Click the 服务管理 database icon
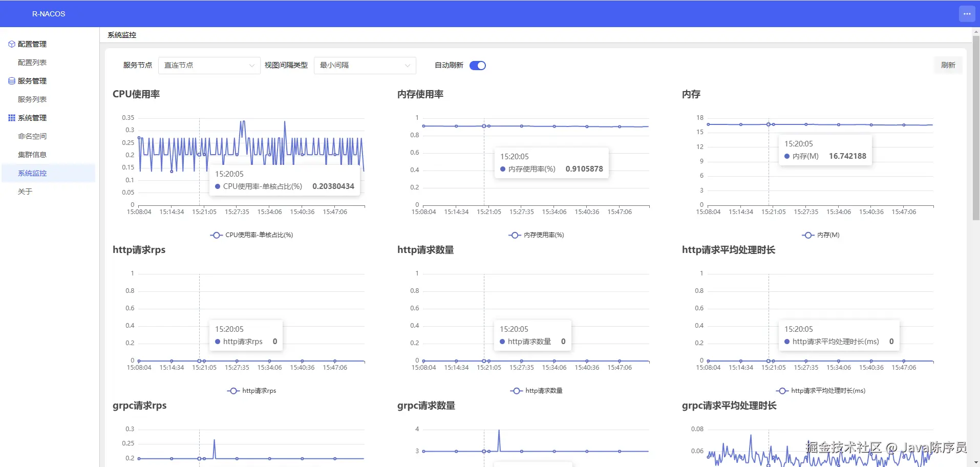Image resolution: width=980 pixels, height=467 pixels. point(11,81)
